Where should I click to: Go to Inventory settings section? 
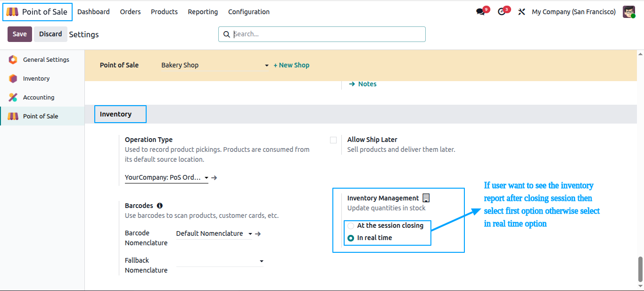pos(42,78)
